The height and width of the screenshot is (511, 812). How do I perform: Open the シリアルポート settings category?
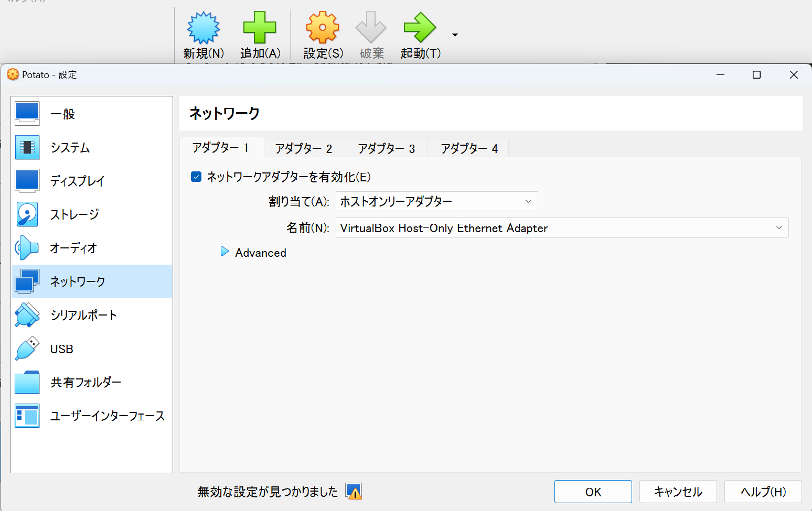pos(92,315)
